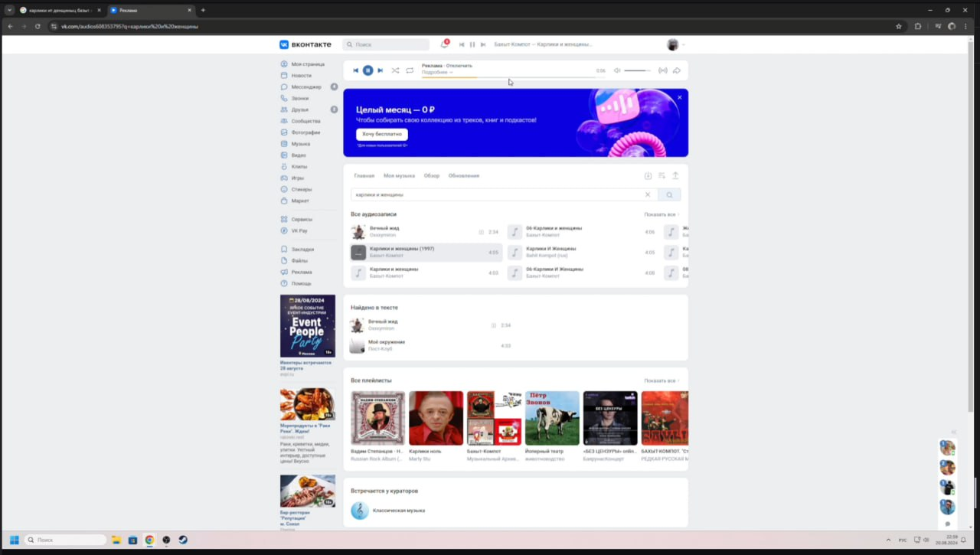Clear the music search field
The width and height of the screenshot is (980, 555).
(x=648, y=194)
